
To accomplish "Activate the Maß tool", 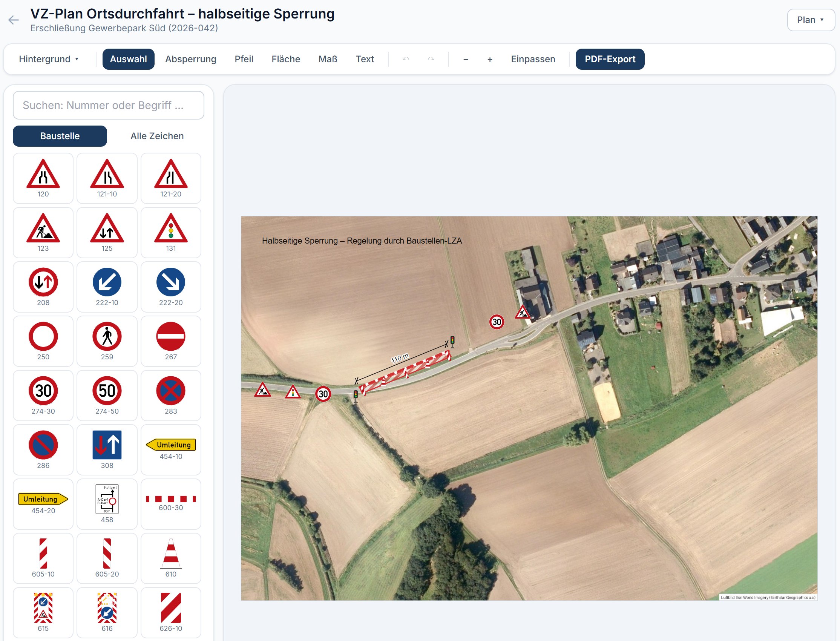I will 328,59.
